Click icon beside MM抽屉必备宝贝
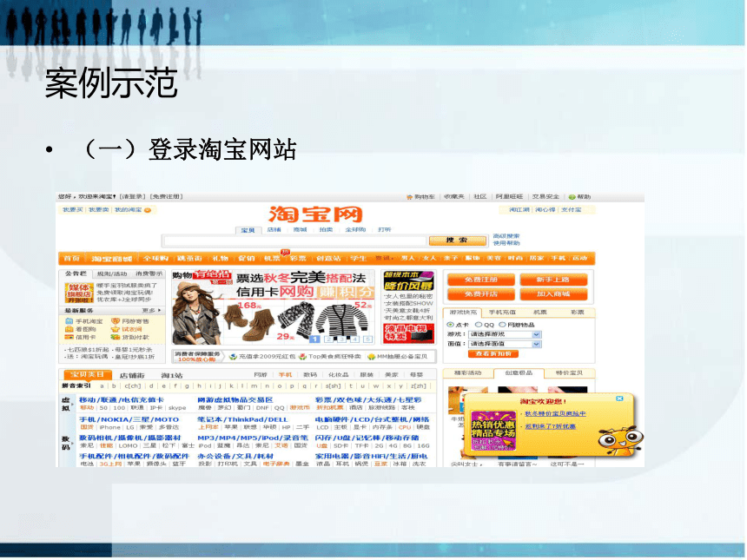The width and height of the screenshot is (747, 560). [x=371, y=357]
